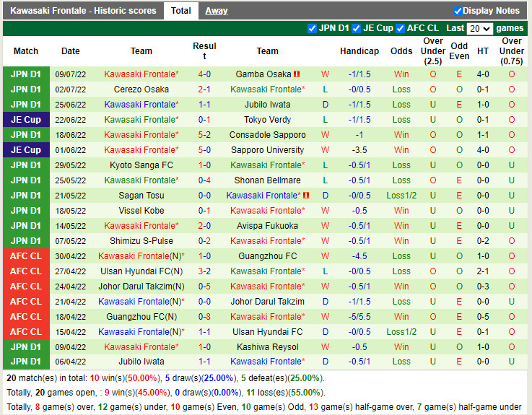Toggle the Display Notes checkbox
This screenshot has width=532, height=415.
(458, 11)
